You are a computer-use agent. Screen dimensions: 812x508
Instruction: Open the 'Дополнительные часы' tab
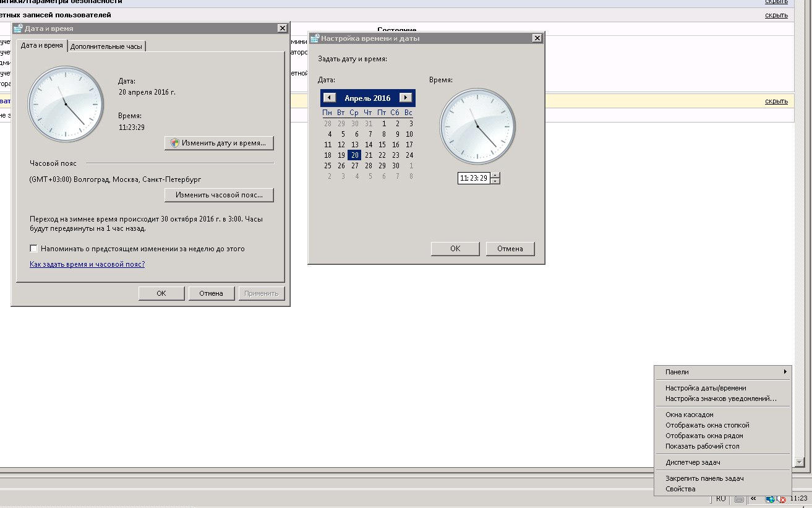pyautogui.click(x=106, y=46)
